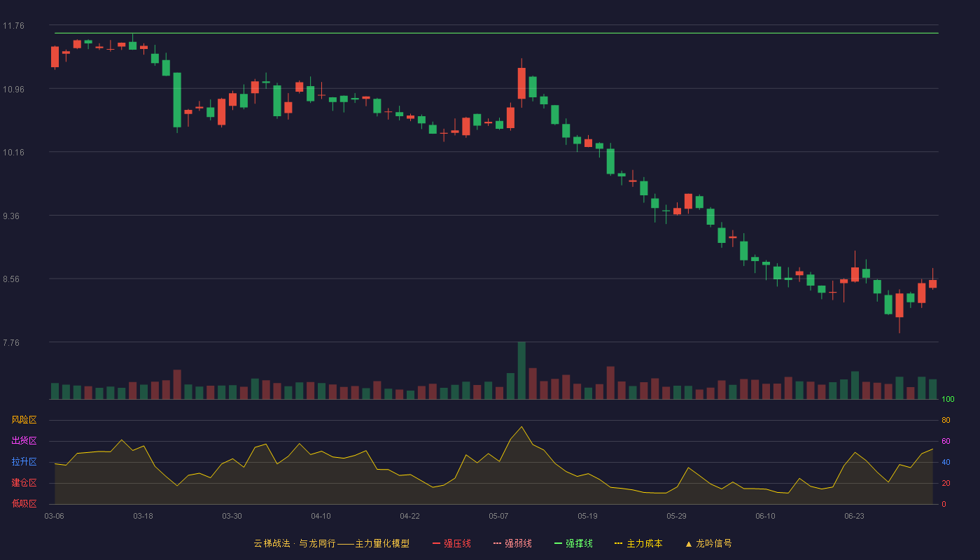Image resolution: width=980 pixels, height=560 pixels.
Task: Select the 05-19 date label
Action: coord(587,516)
